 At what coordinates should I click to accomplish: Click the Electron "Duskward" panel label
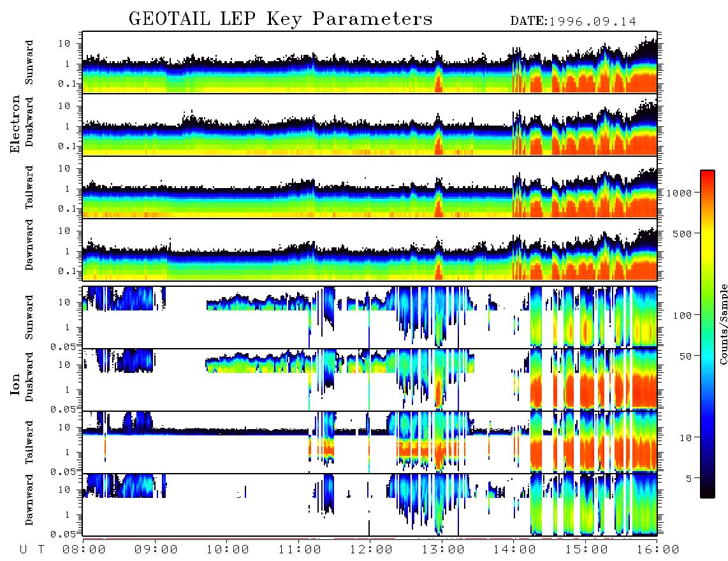click(29, 122)
